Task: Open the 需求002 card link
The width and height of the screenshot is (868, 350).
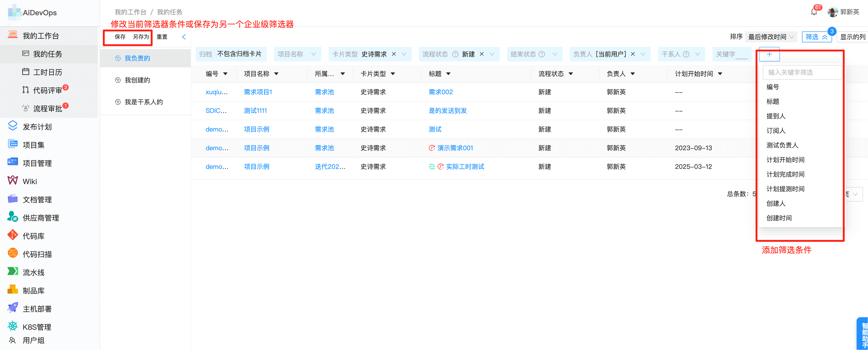Action: (441, 92)
